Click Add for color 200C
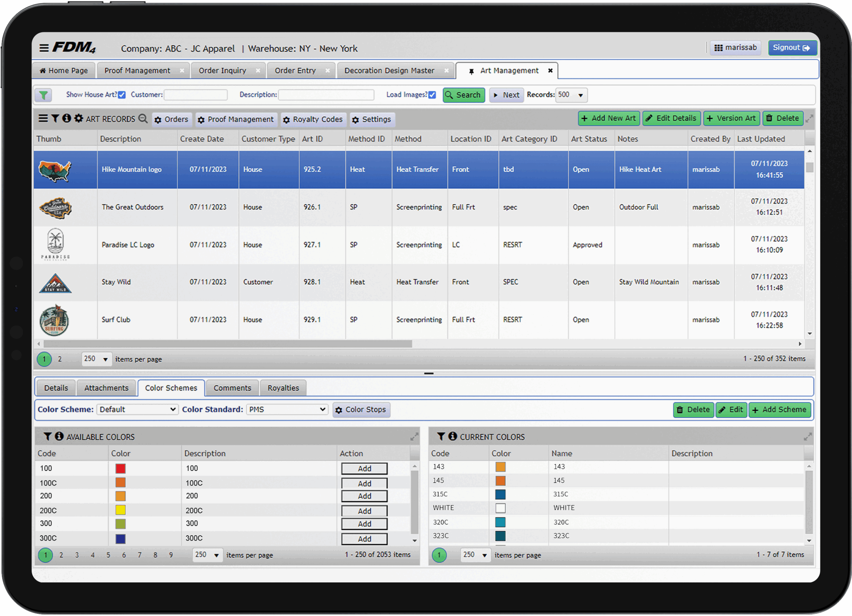Viewport: 852px width, 616px height. (x=364, y=511)
